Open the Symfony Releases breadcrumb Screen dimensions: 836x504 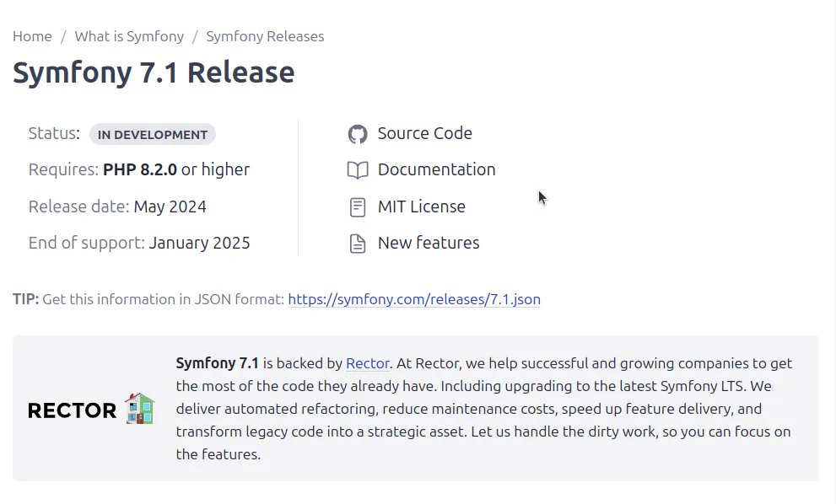(265, 36)
